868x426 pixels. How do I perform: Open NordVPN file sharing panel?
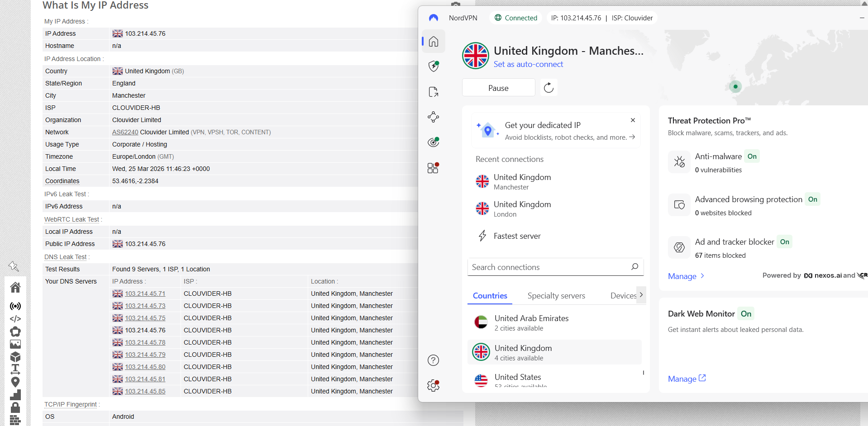coord(433,91)
